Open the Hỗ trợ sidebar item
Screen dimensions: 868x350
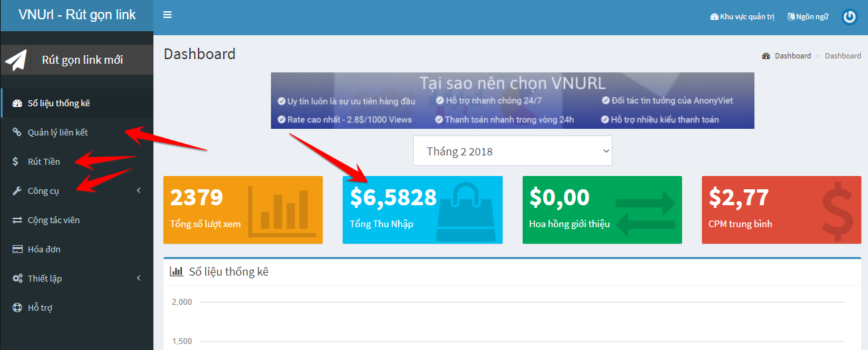click(77, 307)
